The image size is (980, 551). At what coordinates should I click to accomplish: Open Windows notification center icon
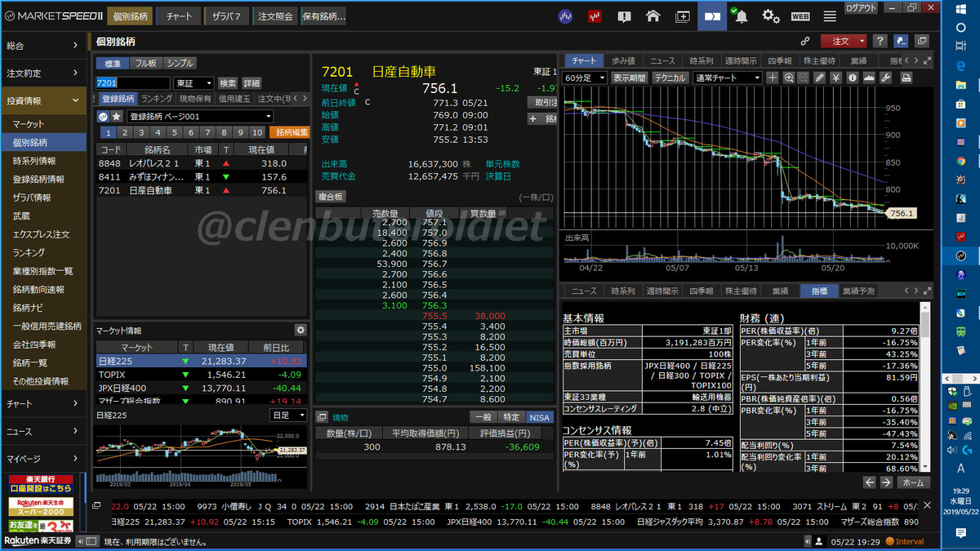(x=961, y=533)
